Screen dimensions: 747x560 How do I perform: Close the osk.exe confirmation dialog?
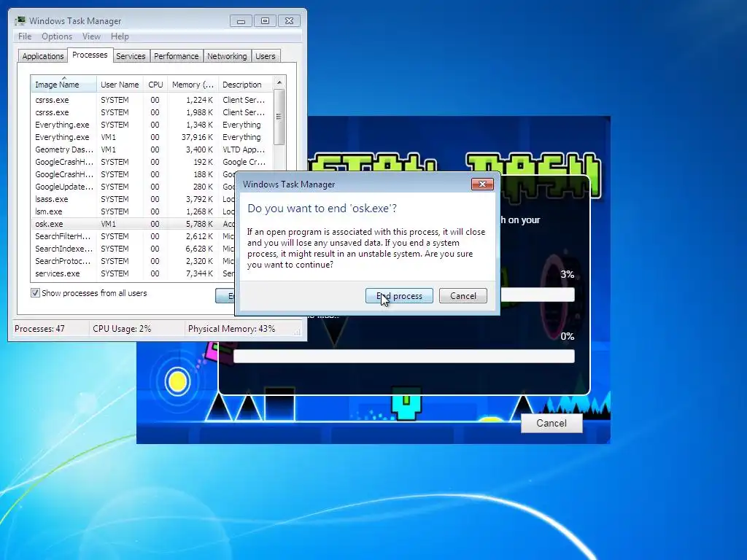tap(482, 184)
